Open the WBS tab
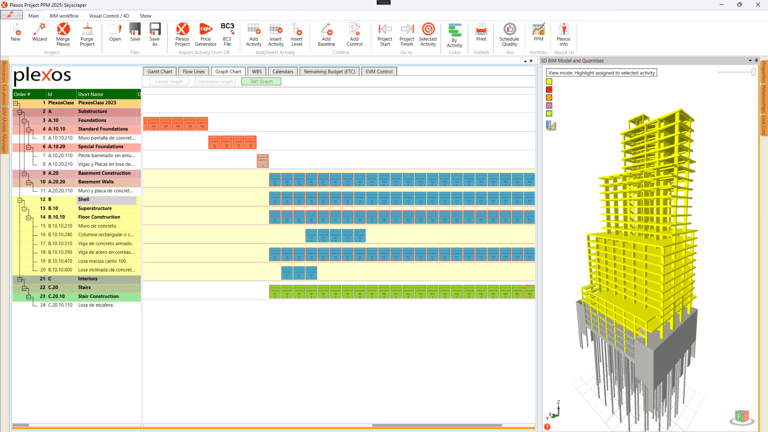This screenshot has width=768, height=432. [x=257, y=72]
